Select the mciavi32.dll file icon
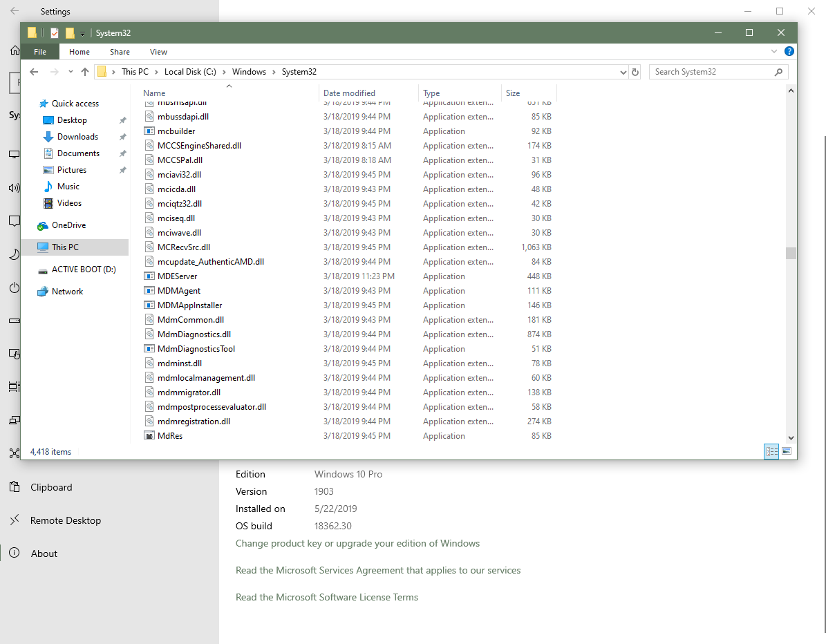The height and width of the screenshot is (644, 826). click(149, 175)
